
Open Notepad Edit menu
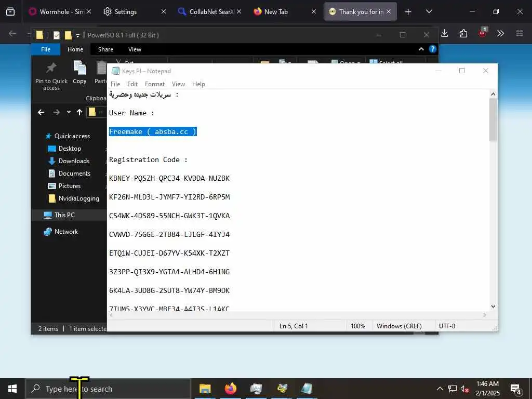click(132, 84)
